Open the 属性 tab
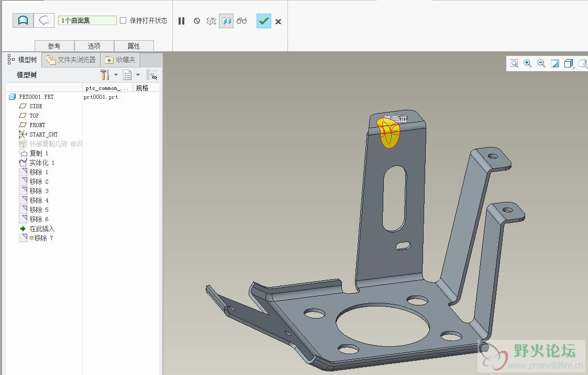The image size is (588, 375). tap(134, 46)
